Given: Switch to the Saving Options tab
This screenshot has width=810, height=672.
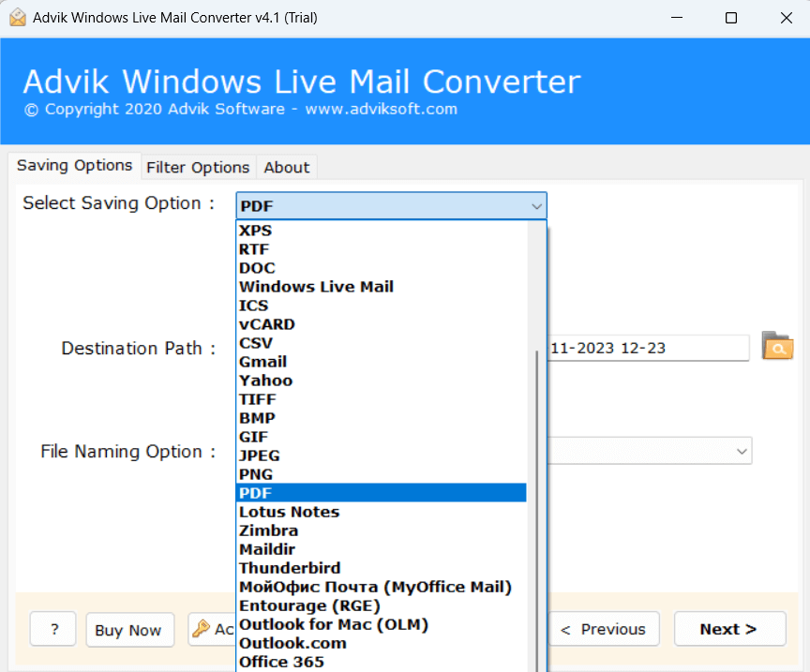Looking at the screenshot, I should (x=74, y=166).
